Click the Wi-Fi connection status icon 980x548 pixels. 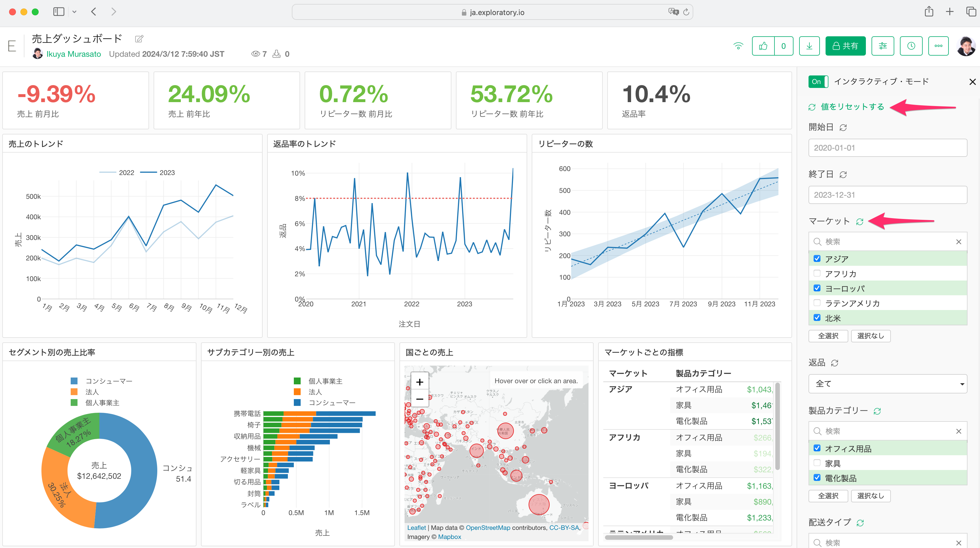[738, 46]
